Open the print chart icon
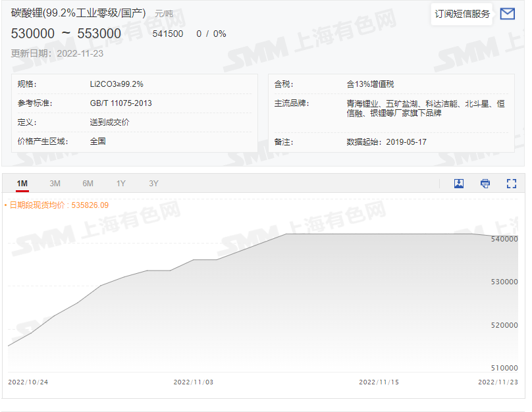Screen dimensions: 532x412 (x=484, y=184)
